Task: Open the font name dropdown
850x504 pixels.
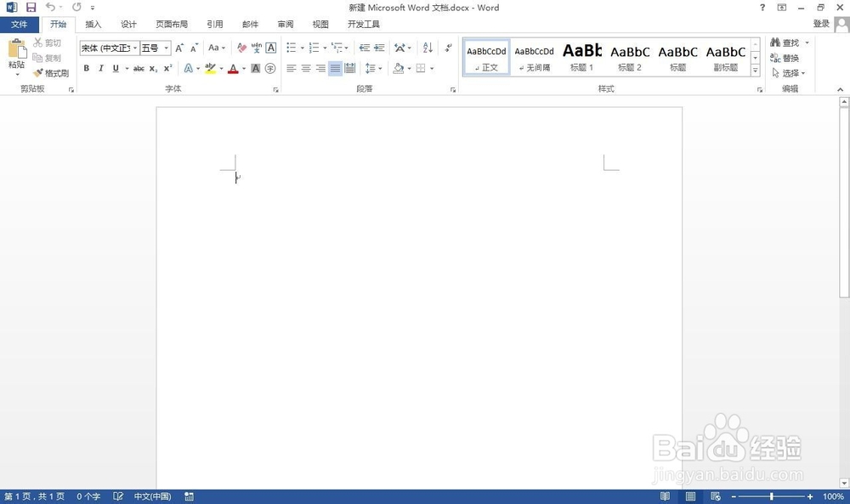Action: (135, 48)
